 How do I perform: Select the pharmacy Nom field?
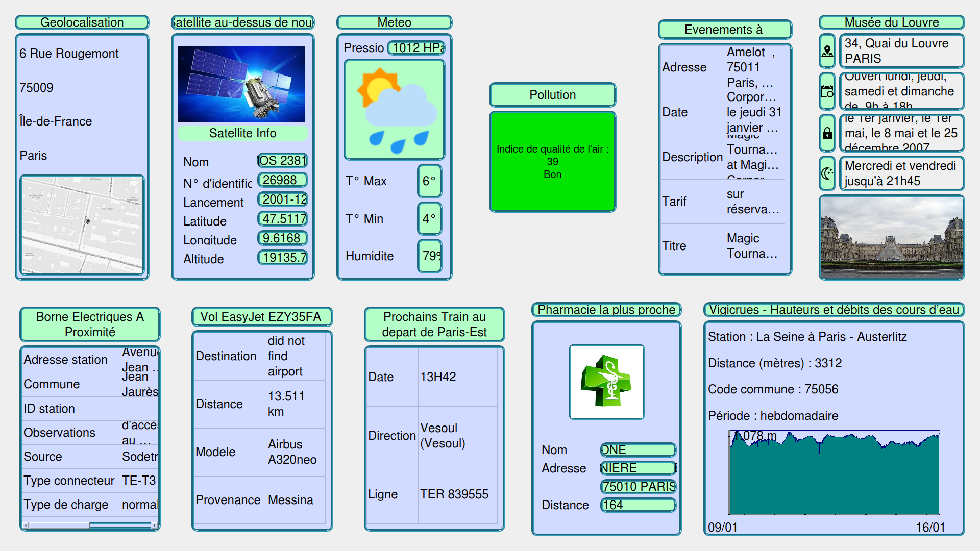pos(638,450)
